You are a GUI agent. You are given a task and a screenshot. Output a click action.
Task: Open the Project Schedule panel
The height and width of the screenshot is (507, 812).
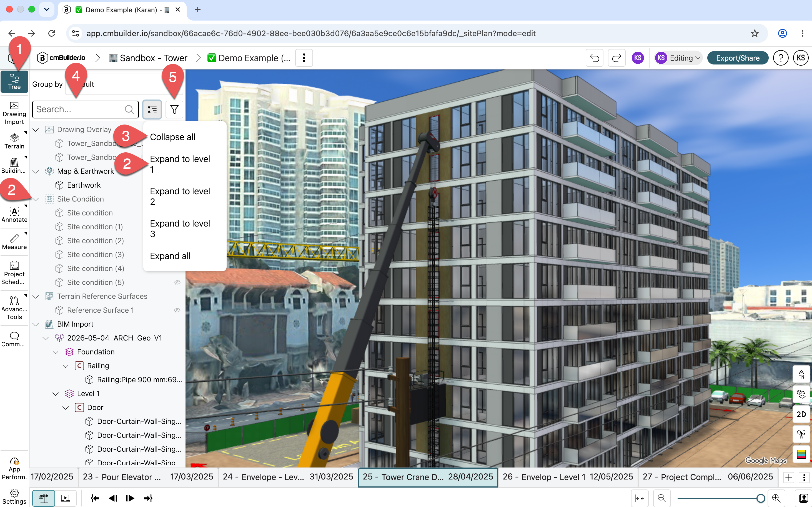click(14, 273)
